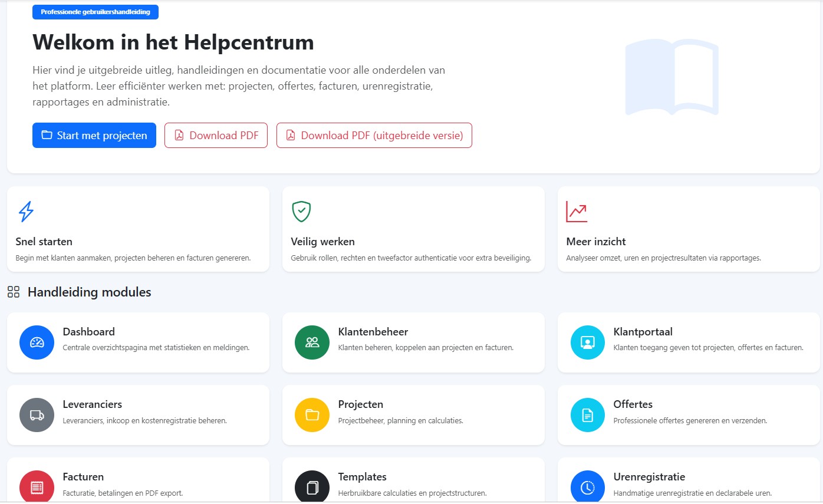Image resolution: width=823 pixels, height=504 pixels.
Task: Open the Offertes module title
Action: click(633, 404)
